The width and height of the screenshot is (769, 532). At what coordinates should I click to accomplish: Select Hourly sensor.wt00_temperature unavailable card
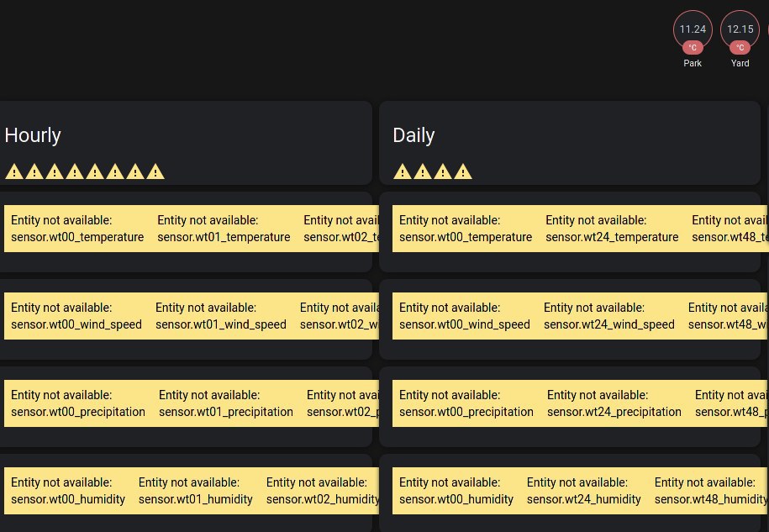pos(77,229)
